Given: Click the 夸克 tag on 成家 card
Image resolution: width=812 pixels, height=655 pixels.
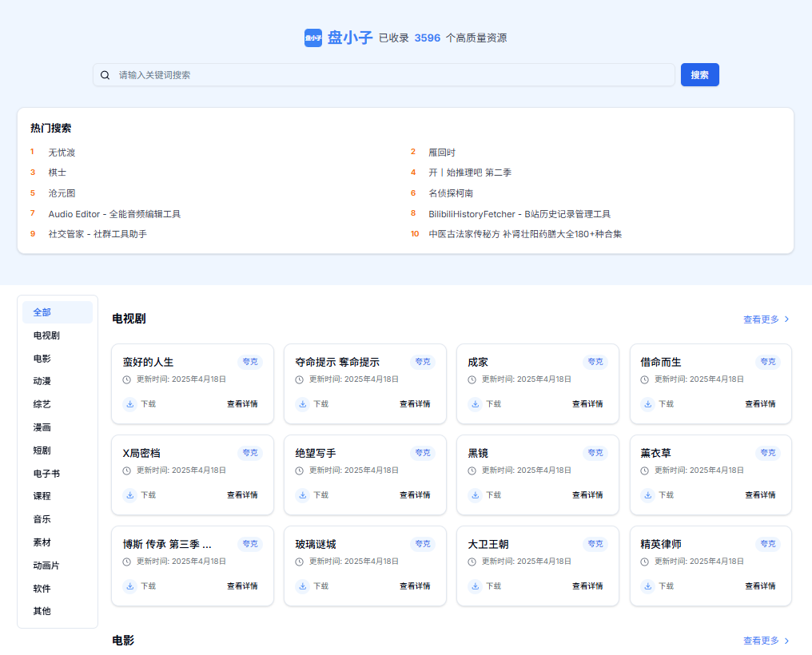Looking at the screenshot, I should tap(595, 362).
